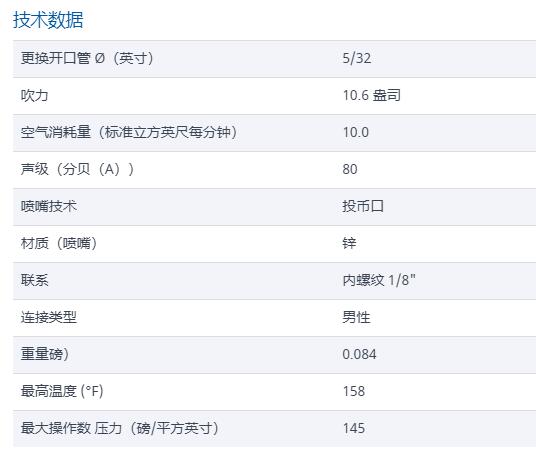The height and width of the screenshot is (450, 536).
Task: Click the 男性 connection type value
Action: [x=357, y=317]
